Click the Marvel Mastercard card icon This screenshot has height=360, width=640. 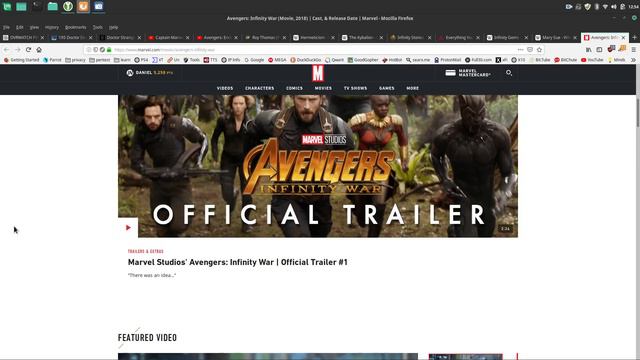pos(450,73)
